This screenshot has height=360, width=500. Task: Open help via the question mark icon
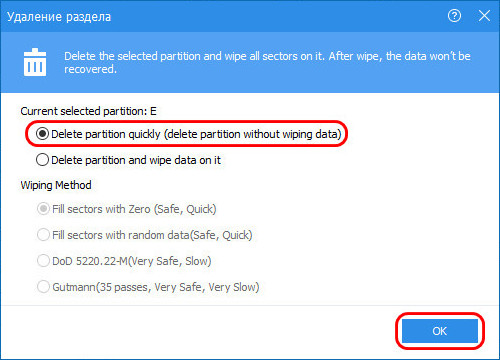tap(454, 16)
